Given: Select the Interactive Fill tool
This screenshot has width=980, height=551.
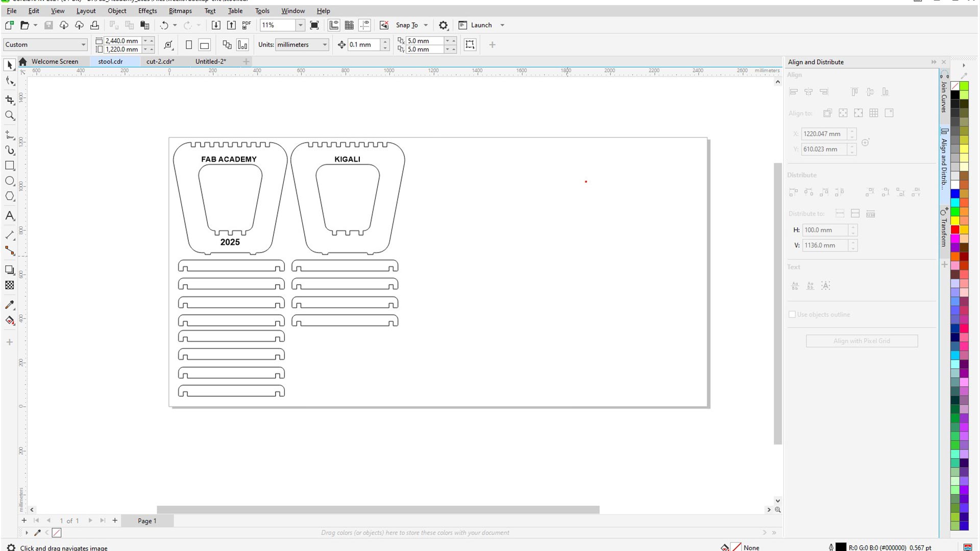Looking at the screenshot, I should [10, 320].
